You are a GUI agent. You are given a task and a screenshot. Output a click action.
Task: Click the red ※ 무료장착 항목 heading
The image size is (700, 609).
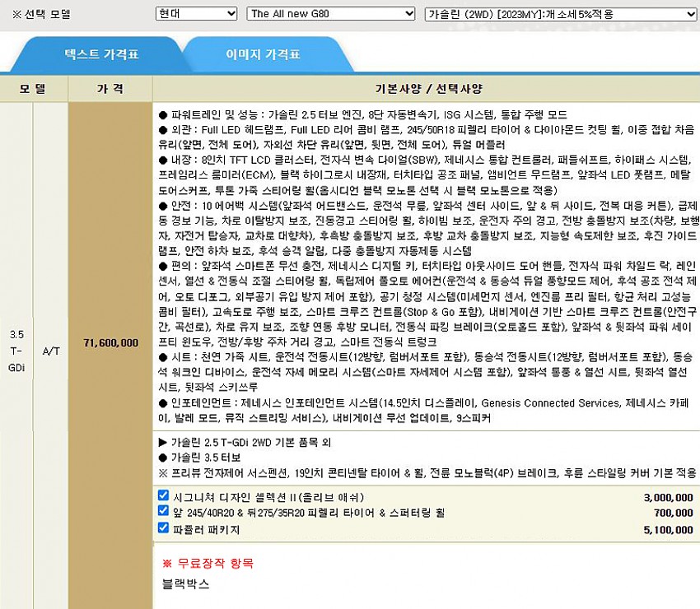coord(208,564)
